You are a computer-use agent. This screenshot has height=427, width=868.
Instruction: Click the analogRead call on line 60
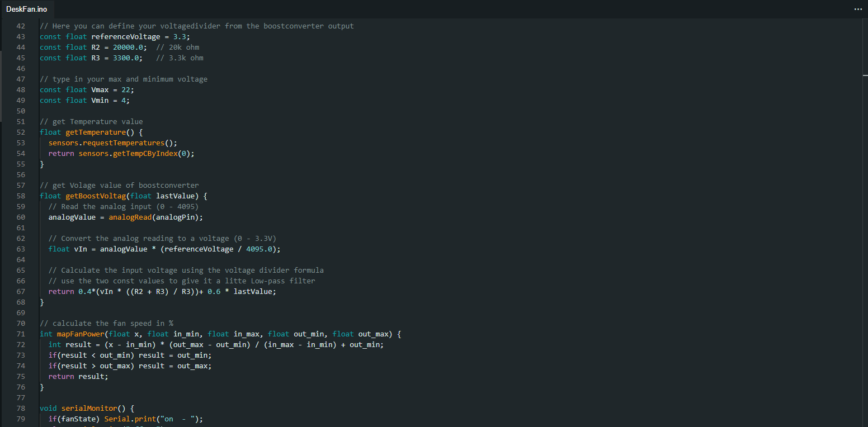(x=130, y=217)
